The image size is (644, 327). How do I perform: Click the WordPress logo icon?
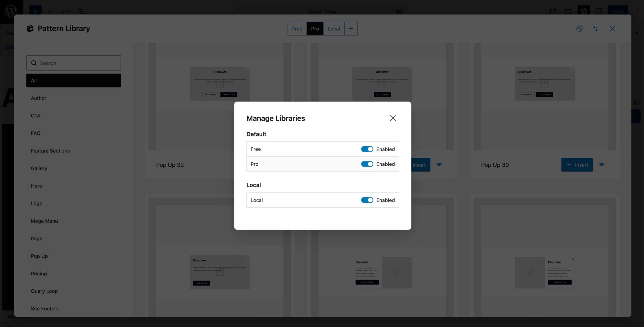pos(11,11)
